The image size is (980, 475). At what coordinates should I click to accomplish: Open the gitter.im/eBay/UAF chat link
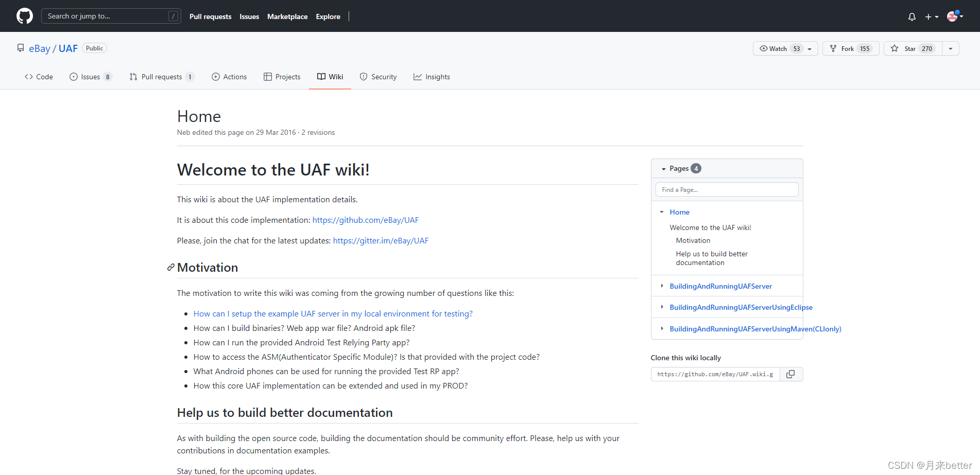click(381, 240)
